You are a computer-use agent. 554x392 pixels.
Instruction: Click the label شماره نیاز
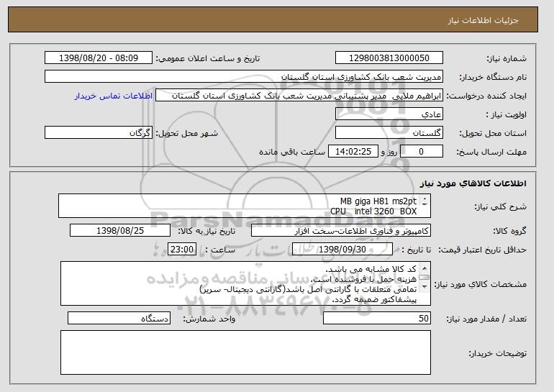(x=507, y=58)
